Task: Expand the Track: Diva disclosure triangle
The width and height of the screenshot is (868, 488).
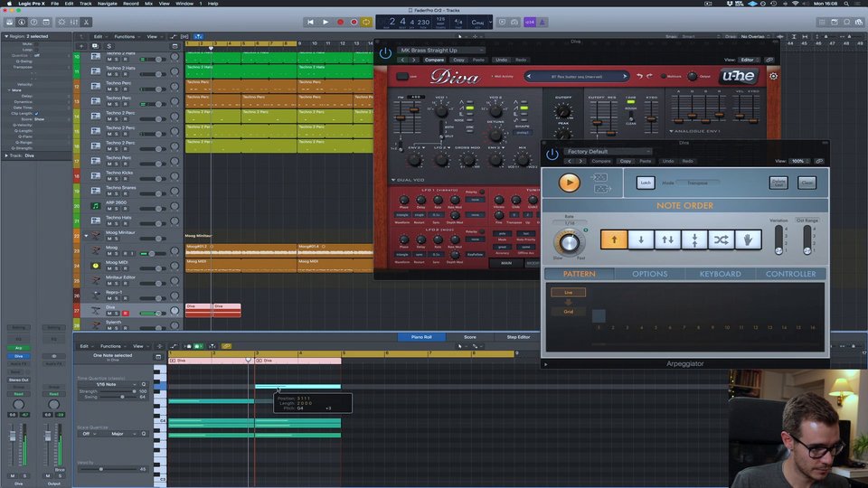Action: point(6,155)
